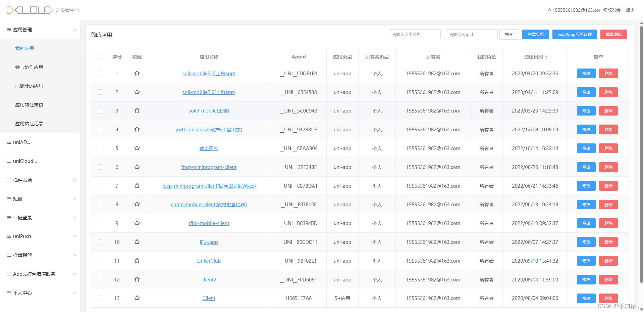This screenshot has height=312, width=644.
Task: Sort by 创建日期 using sort arrows
Action: click(546, 57)
